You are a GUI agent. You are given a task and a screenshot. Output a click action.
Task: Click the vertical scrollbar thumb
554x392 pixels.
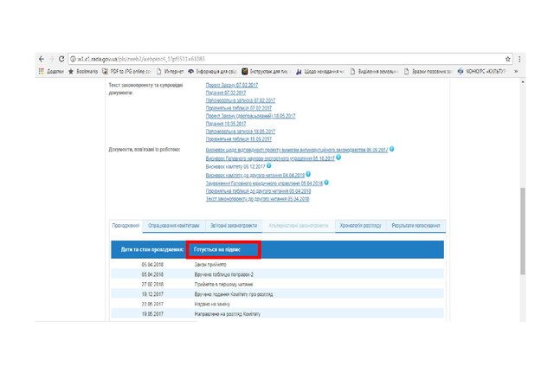523,231
